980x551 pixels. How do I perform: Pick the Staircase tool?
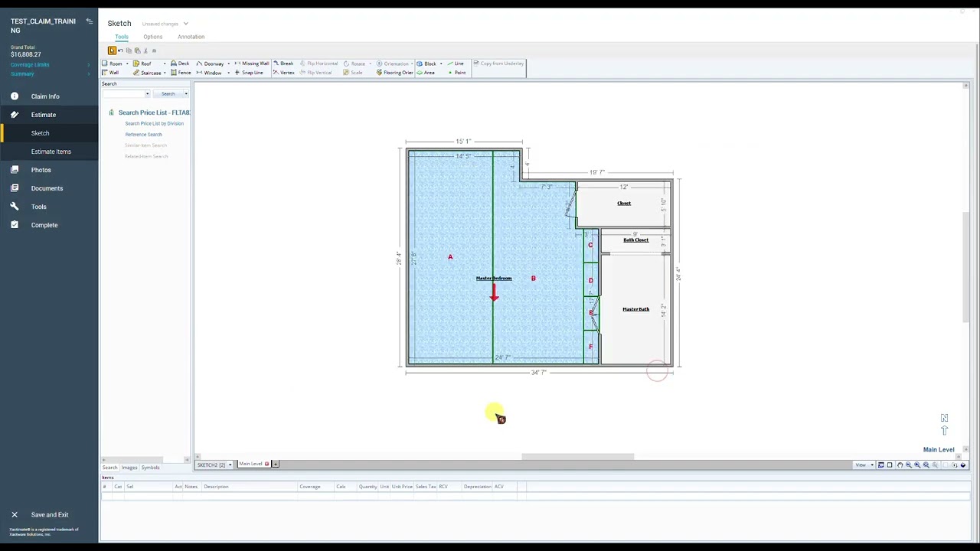(x=147, y=73)
